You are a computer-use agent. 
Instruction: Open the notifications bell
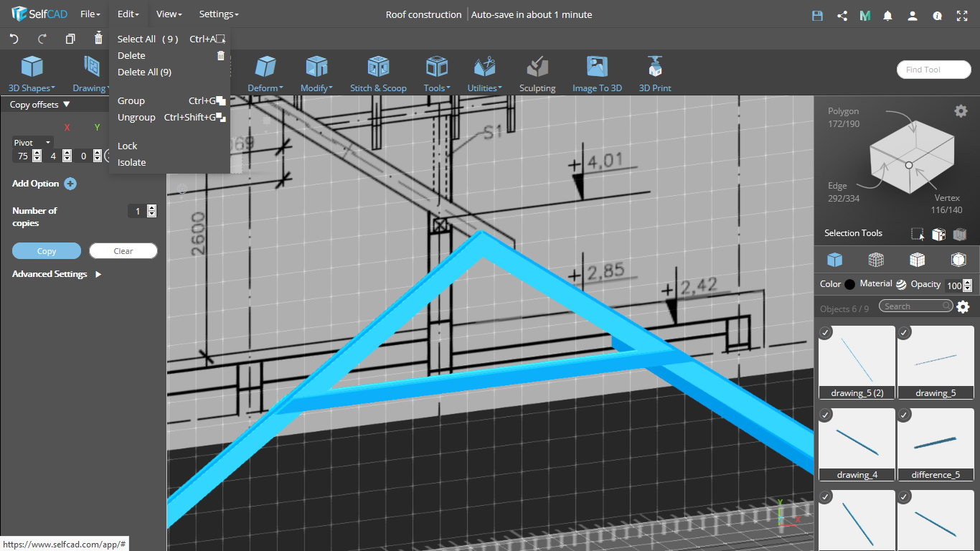[x=888, y=15]
